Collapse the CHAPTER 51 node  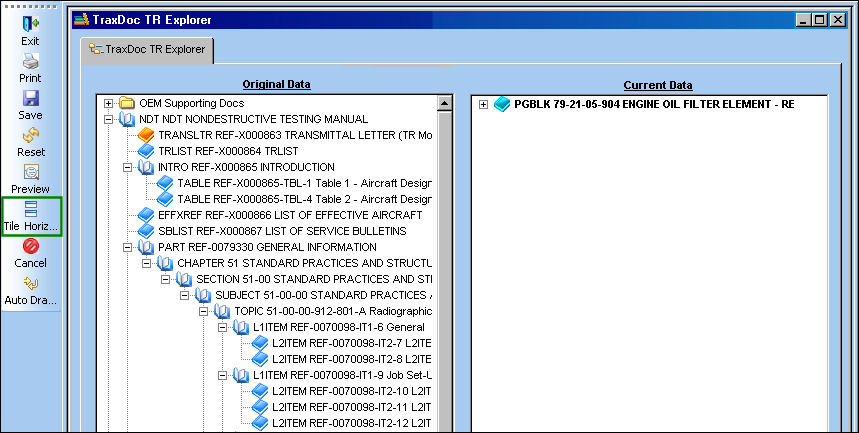coord(146,263)
